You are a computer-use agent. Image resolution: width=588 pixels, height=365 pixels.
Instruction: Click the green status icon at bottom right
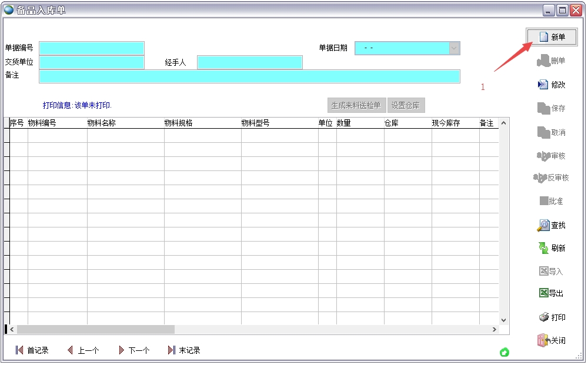(504, 352)
